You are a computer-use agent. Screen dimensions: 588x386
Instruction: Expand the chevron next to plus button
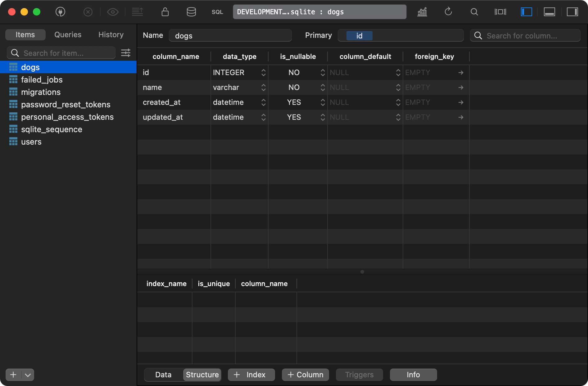[x=28, y=375]
